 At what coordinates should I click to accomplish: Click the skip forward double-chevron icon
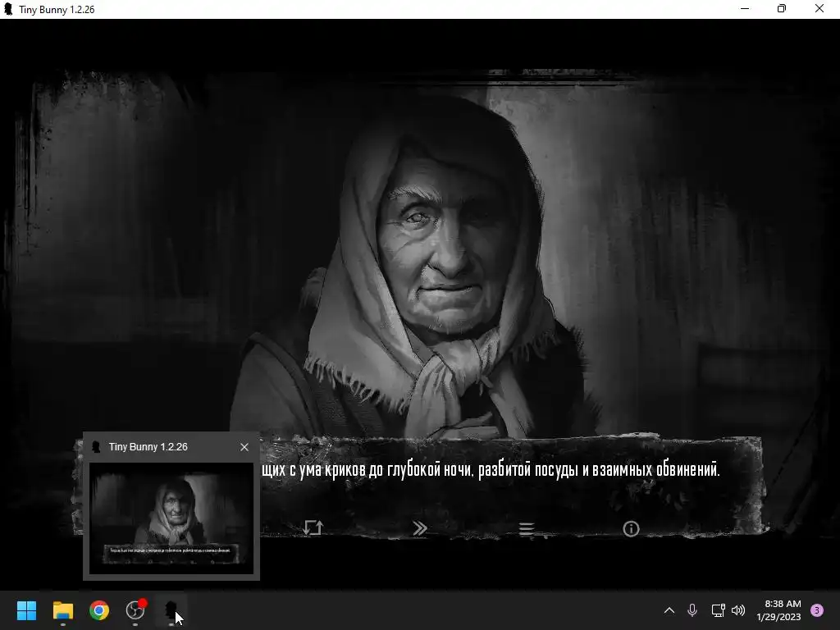pos(419,529)
